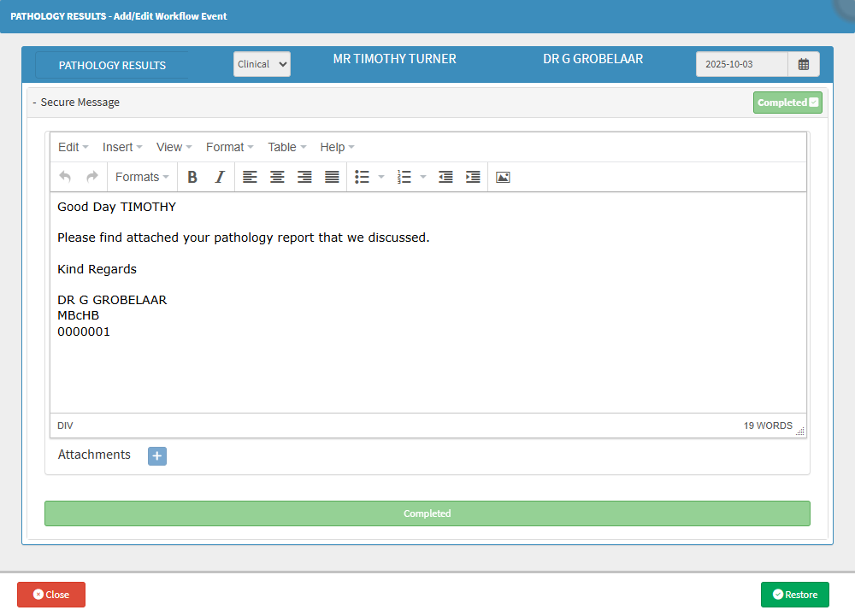Click the 0000001 practice number
This screenshot has width=855, height=616.
[x=84, y=331]
